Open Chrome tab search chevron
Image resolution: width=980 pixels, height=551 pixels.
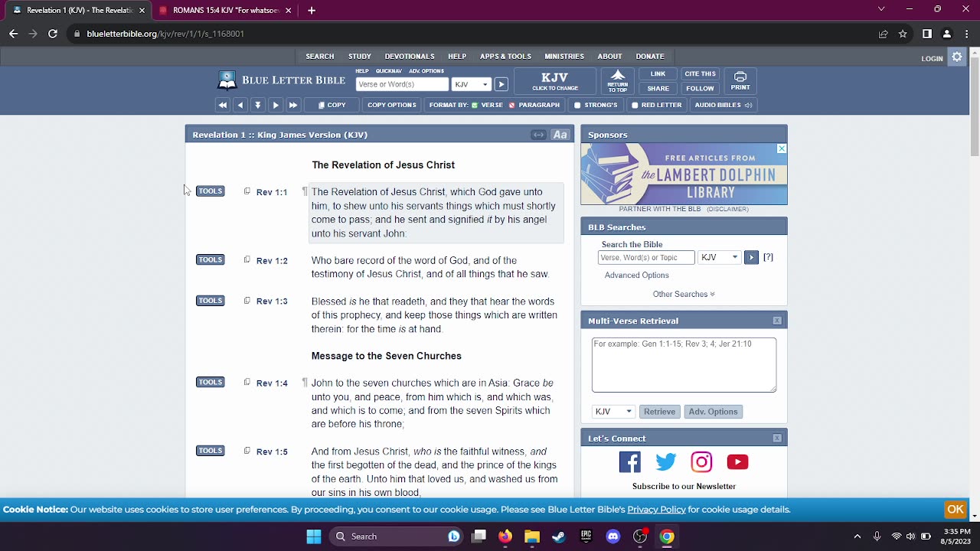coord(881,10)
